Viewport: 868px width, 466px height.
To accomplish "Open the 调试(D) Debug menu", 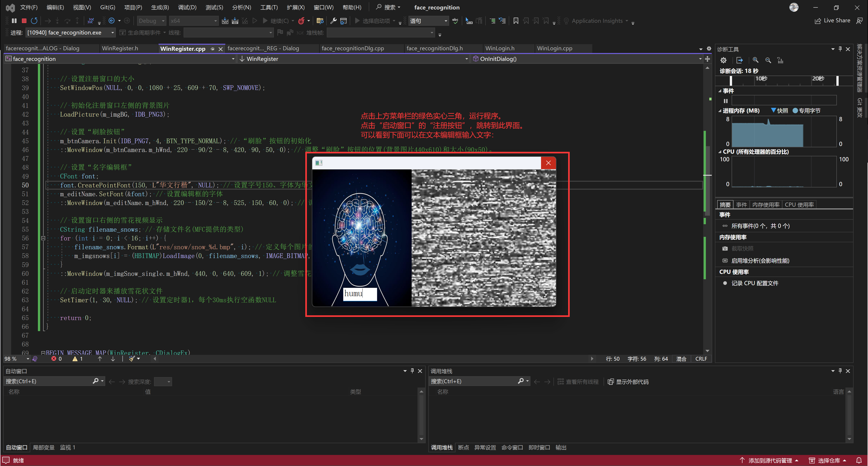I will click(187, 7).
